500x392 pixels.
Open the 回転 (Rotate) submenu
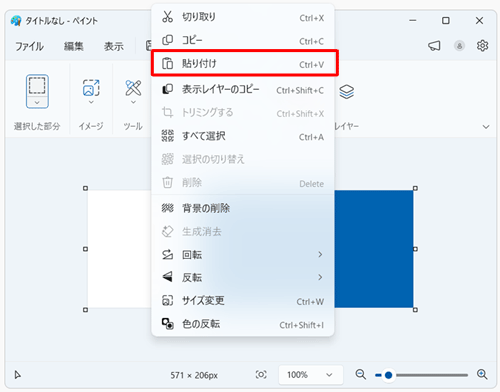tap(243, 255)
